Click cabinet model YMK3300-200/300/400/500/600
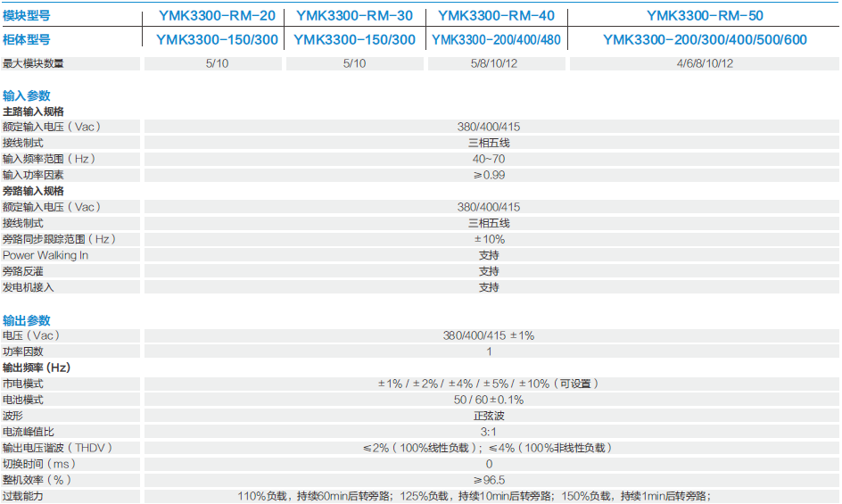 (705, 39)
